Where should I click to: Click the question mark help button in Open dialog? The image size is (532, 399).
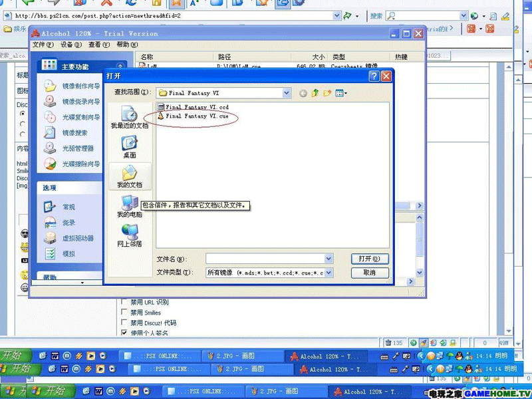point(374,76)
